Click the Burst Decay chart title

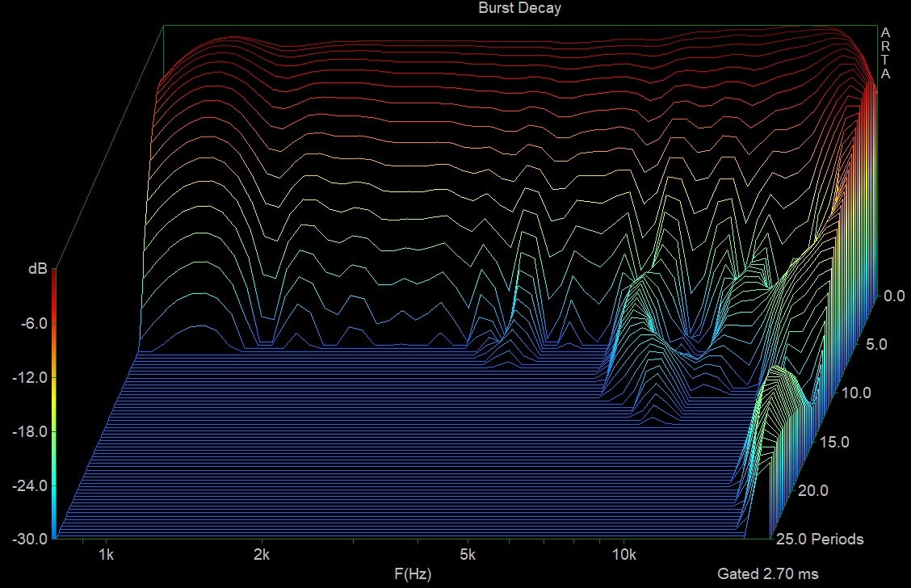point(519,9)
